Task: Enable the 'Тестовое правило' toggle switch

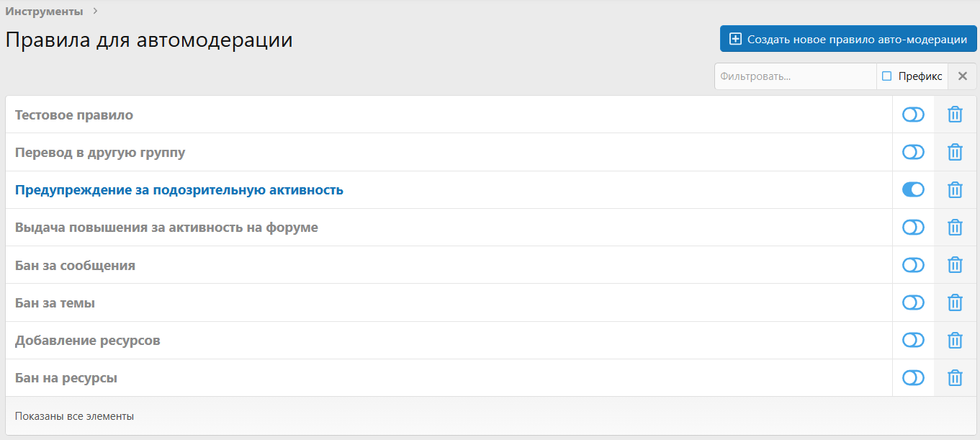Action: point(913,115)
